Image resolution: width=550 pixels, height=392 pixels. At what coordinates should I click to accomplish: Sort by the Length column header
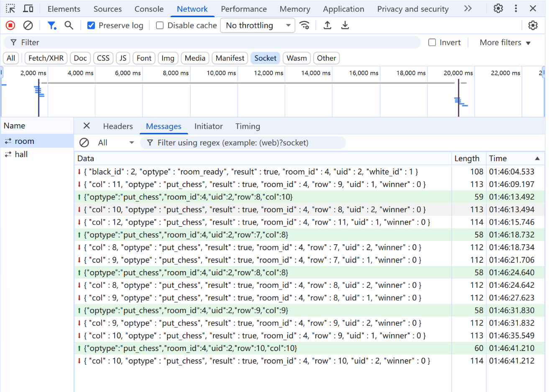pyautogui.click(x=469, y=159)
